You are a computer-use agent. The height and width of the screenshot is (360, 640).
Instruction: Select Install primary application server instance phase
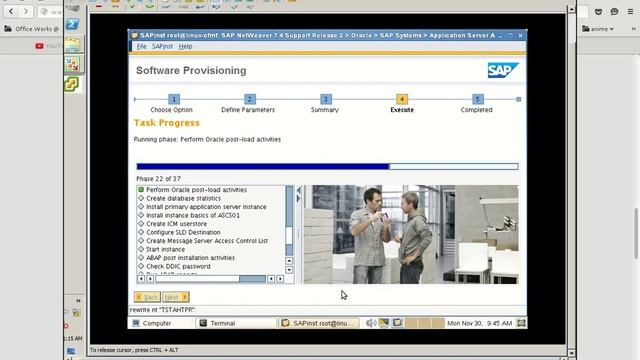pos(206,207)
